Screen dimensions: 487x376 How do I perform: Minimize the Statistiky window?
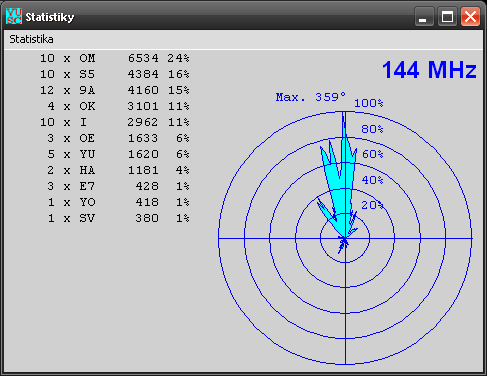[x=424, y=17]
